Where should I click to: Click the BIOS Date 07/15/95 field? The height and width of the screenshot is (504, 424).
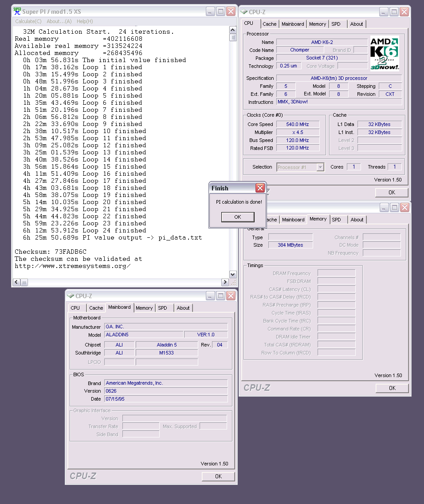pos(166,399)
